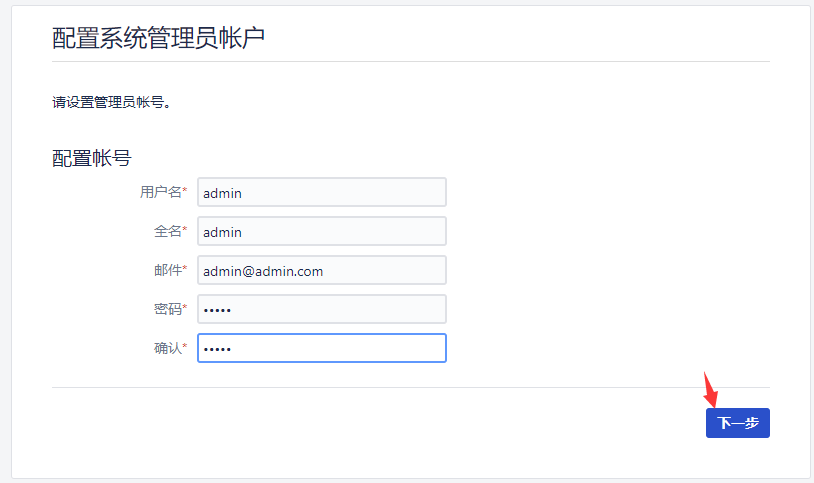The image size is (814, 483).
Task: Click the required asterisk next to 全名
Action: pyautogui.click(x=185, y=229)
